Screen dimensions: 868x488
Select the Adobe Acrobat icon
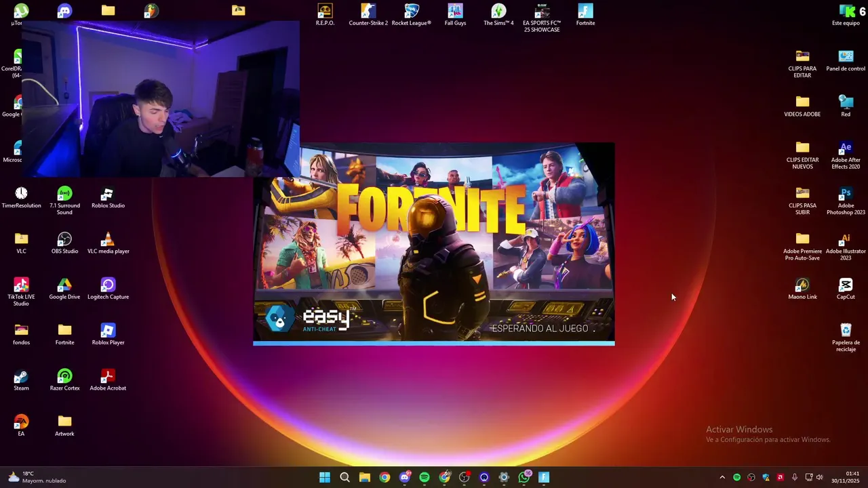pyautogui.click(x=108, y=380)
